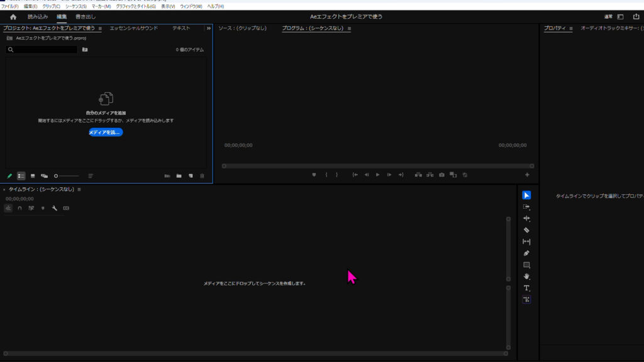Select the Razor tool in the tools panel

[x=526, y=230]
